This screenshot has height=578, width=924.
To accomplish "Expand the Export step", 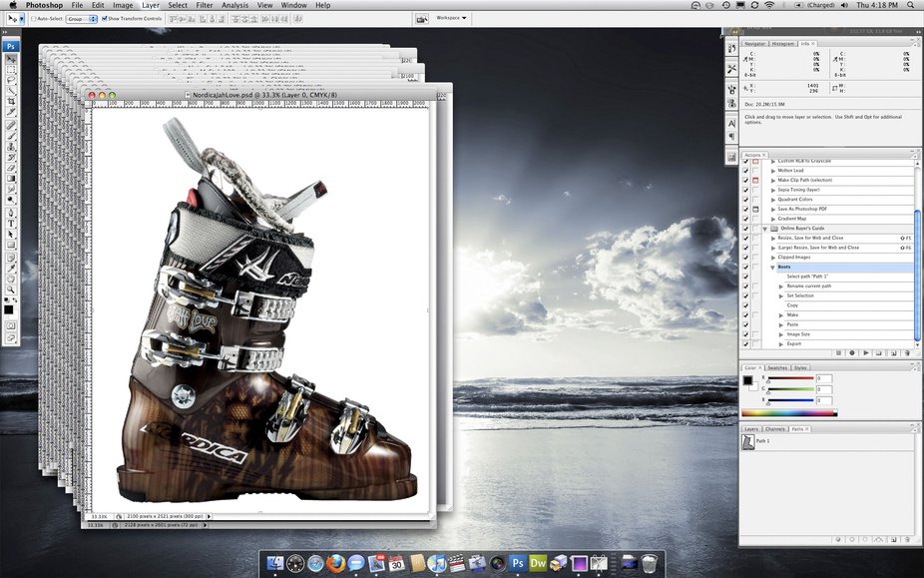I will coord(781,343).
